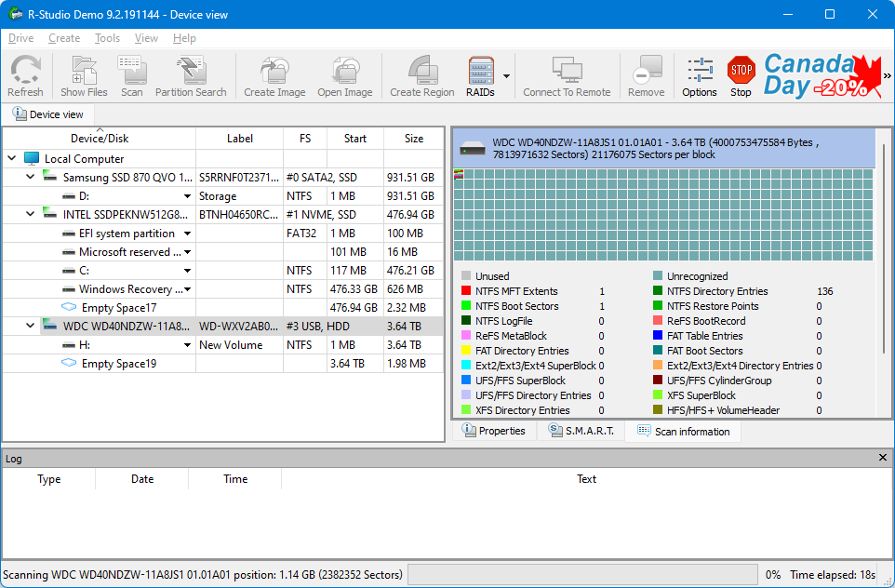Open the dropdown arrow beside C:

coord(187,271)
